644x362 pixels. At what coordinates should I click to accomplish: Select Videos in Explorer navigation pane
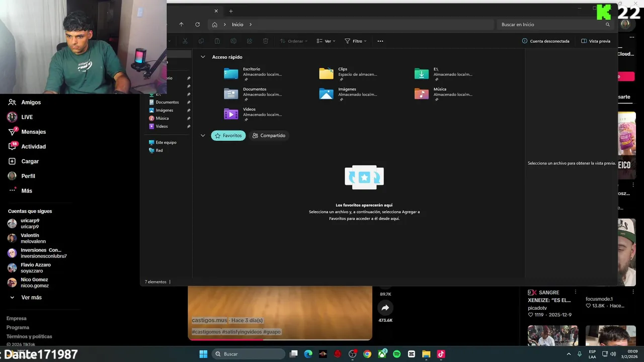coord(162,126)
